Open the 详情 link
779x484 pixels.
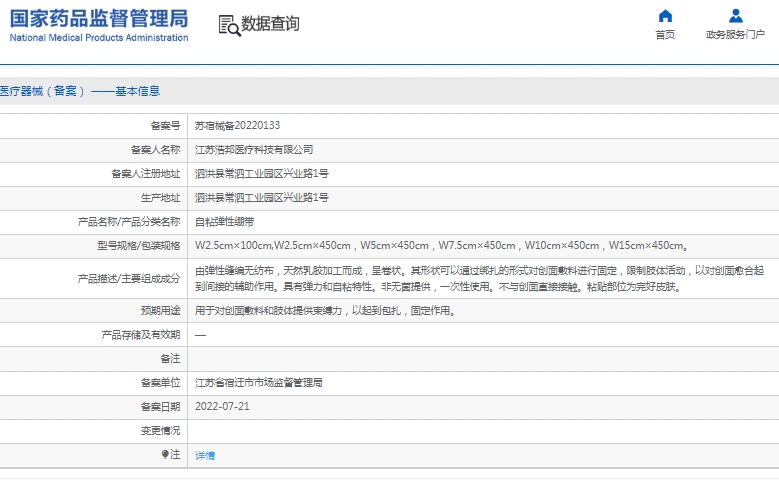pos(205,455)
